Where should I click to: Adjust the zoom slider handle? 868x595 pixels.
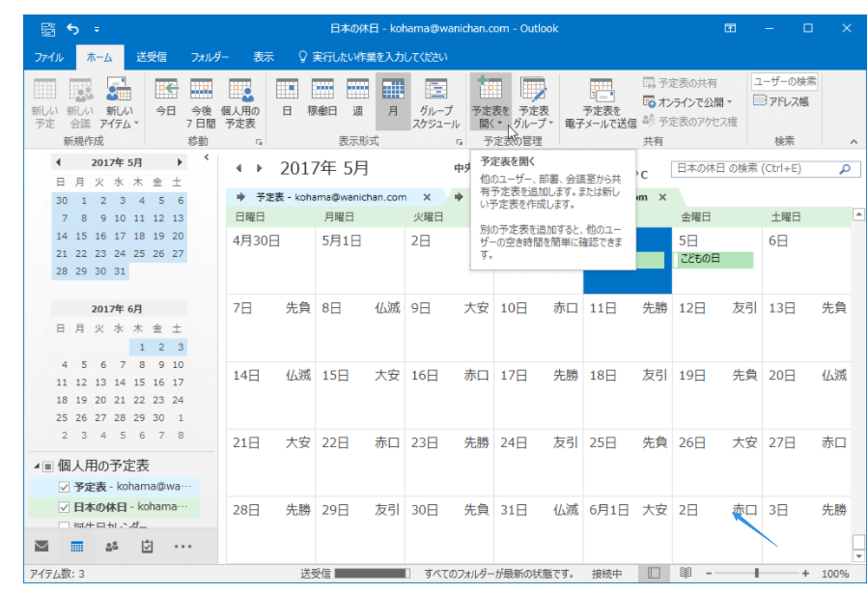pyautogui.click(x=756, y=574)
